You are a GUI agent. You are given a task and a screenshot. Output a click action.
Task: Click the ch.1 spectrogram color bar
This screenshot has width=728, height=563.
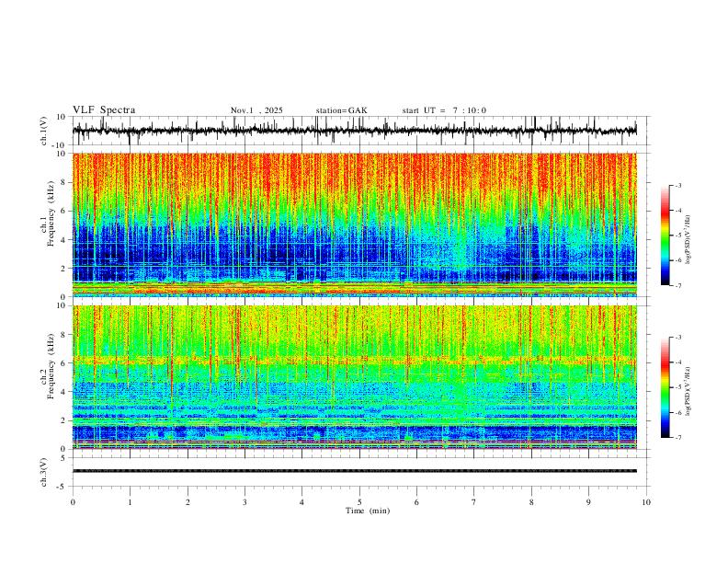[665, 236]
